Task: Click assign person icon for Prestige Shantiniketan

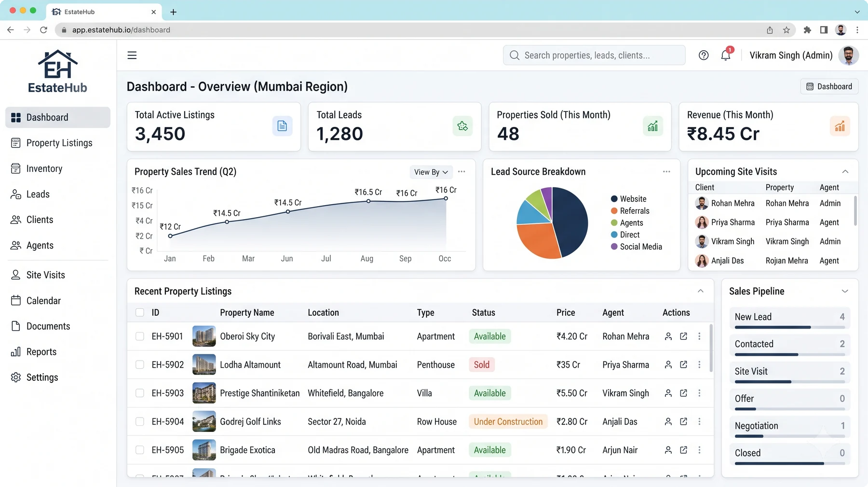Action: 668,393
